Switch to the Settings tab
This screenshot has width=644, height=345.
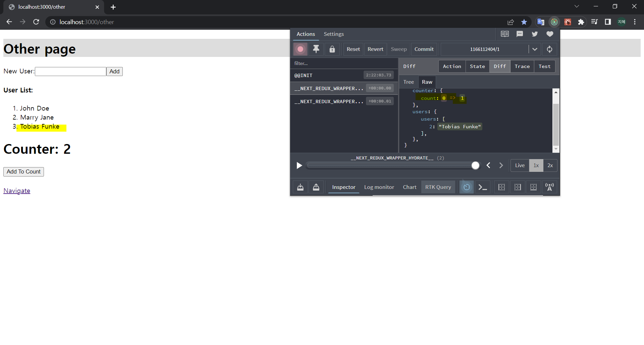coord(334,34)
